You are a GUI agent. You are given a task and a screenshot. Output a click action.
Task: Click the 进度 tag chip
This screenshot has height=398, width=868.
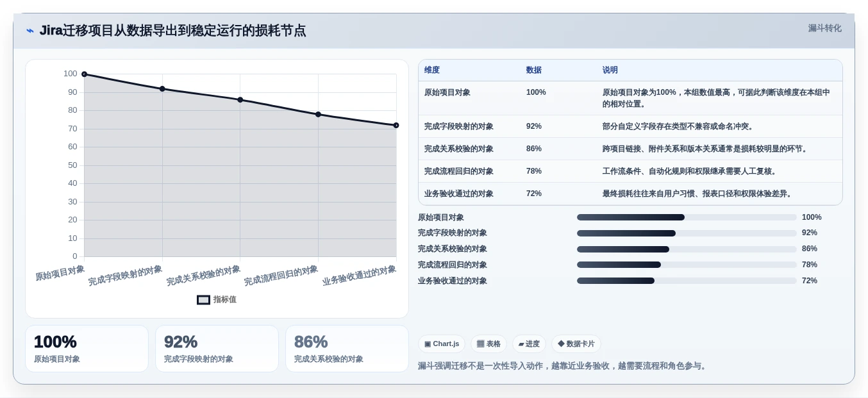pos(529,344)
